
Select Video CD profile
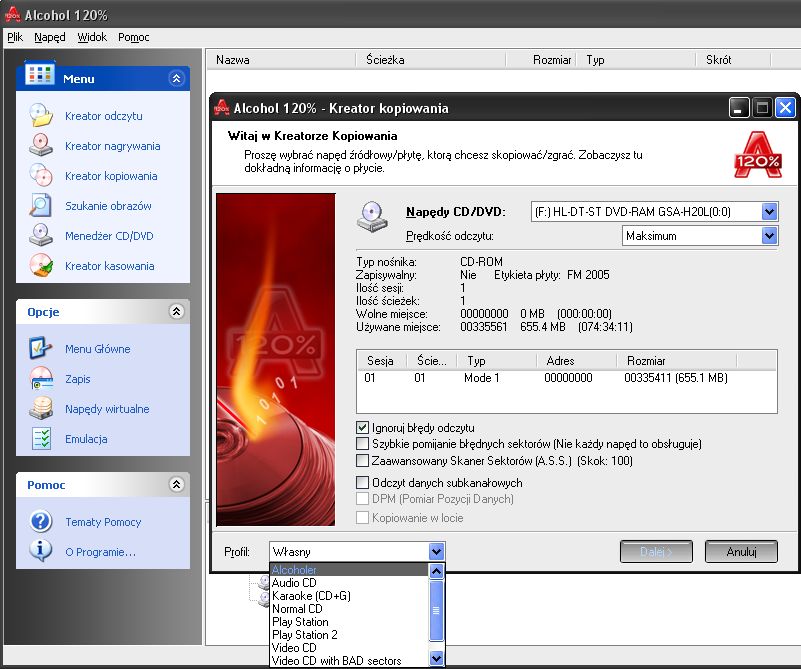(349, 648)
